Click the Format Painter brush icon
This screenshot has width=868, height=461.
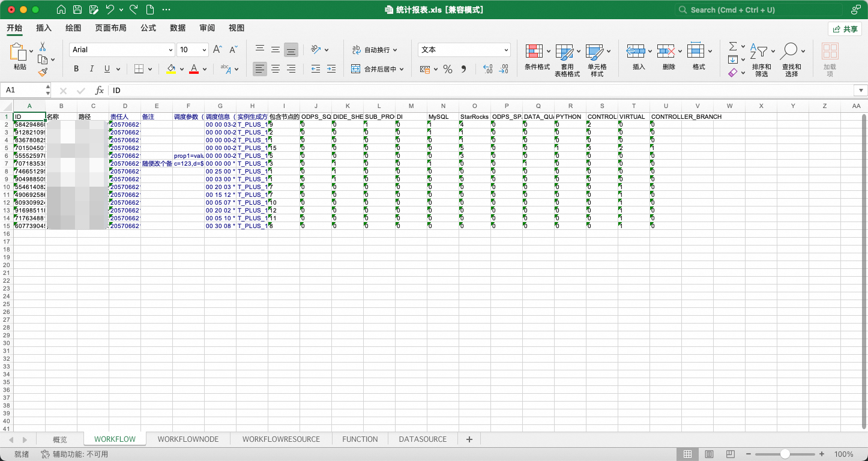(x=43, y=72)
